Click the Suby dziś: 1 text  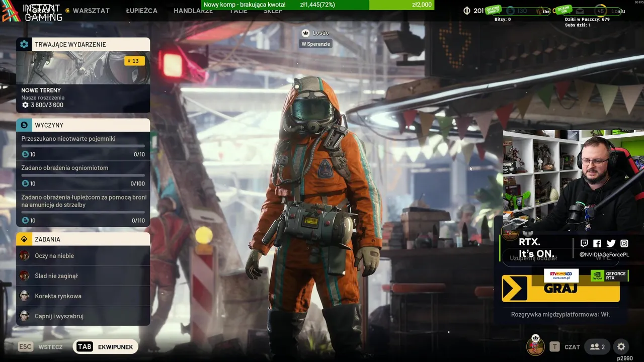click(x=578, y=25)
